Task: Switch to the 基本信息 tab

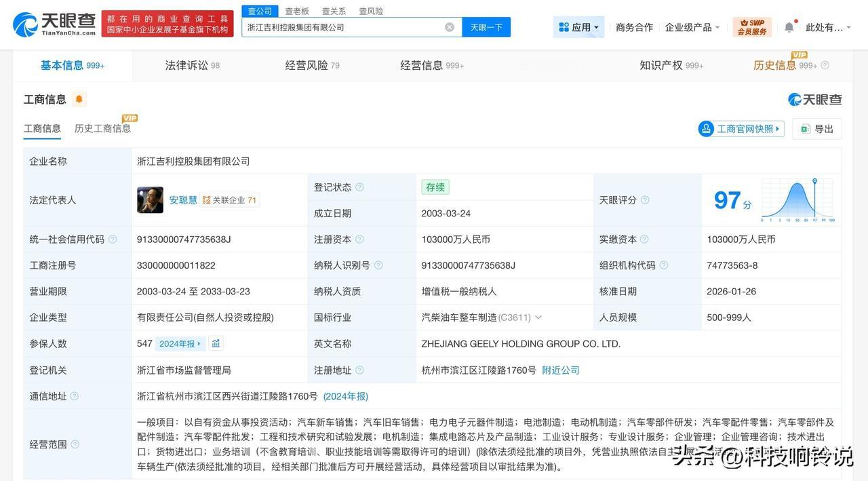Action: (73, 65)
